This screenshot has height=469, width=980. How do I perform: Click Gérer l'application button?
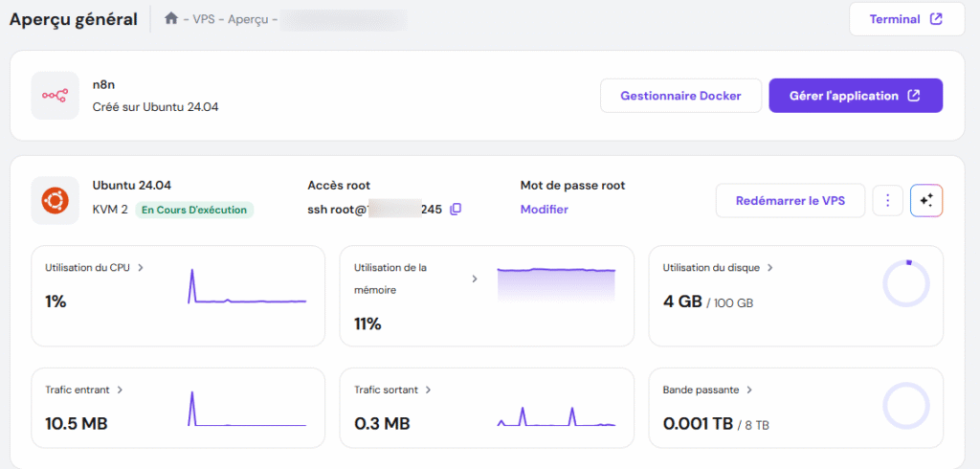pyautogui.click(x=856, y=96)
